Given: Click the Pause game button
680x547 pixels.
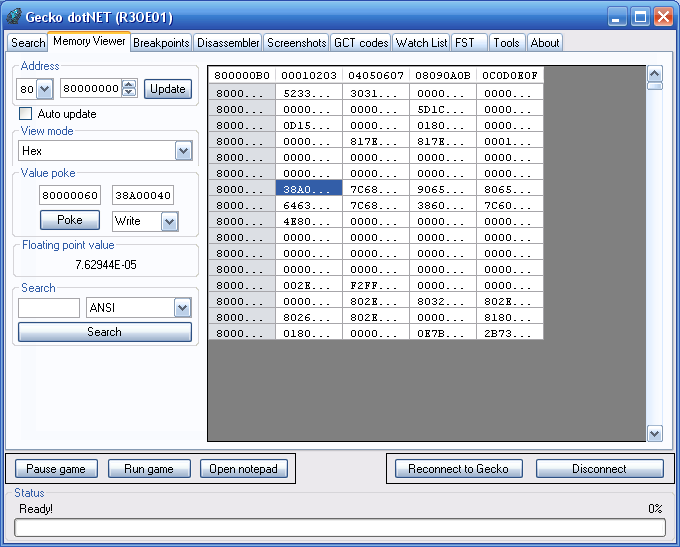Looking at the screenshot, I should (56, 469).
